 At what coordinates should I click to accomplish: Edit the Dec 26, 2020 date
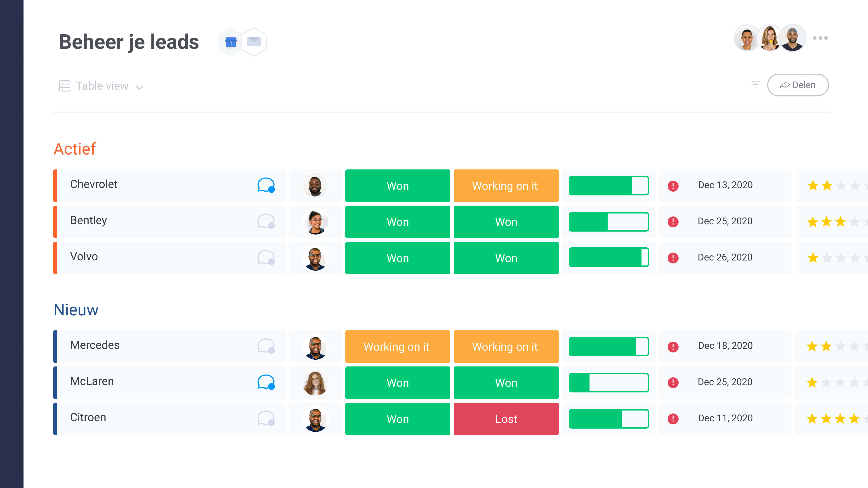(x=725, y=257)
